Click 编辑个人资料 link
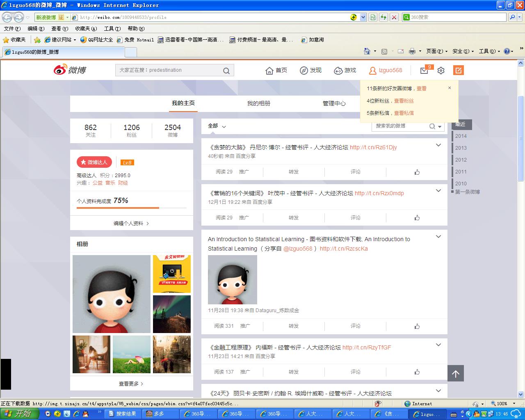 click(x=131, y=224)
